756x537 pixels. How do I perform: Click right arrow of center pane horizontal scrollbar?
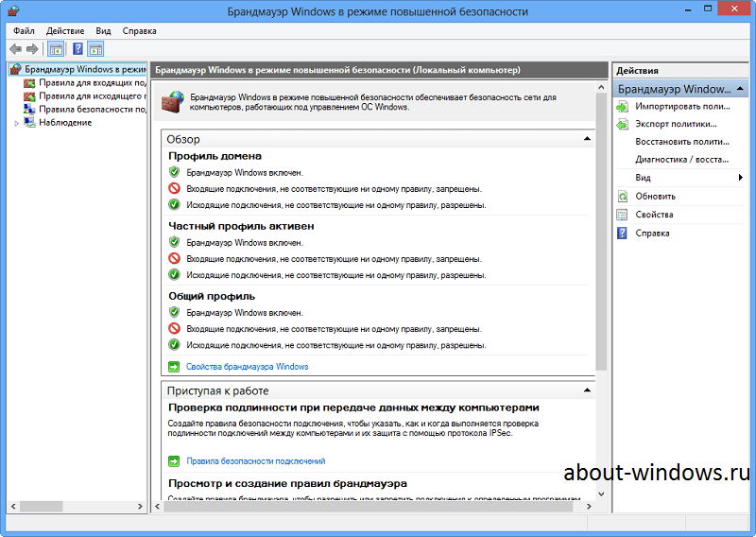coord(589,507)
